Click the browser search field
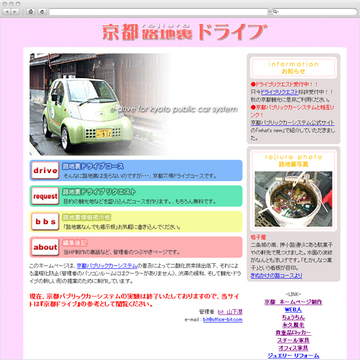Viewport: 360px width, 360px height. pyautogui.click(x=314, y=12)
